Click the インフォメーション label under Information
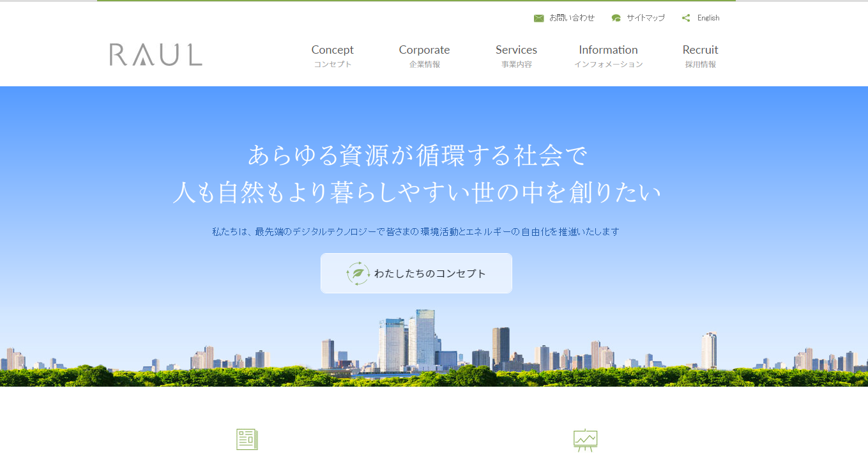Screen dimensions: 868x457 click(x=609, y=65)
